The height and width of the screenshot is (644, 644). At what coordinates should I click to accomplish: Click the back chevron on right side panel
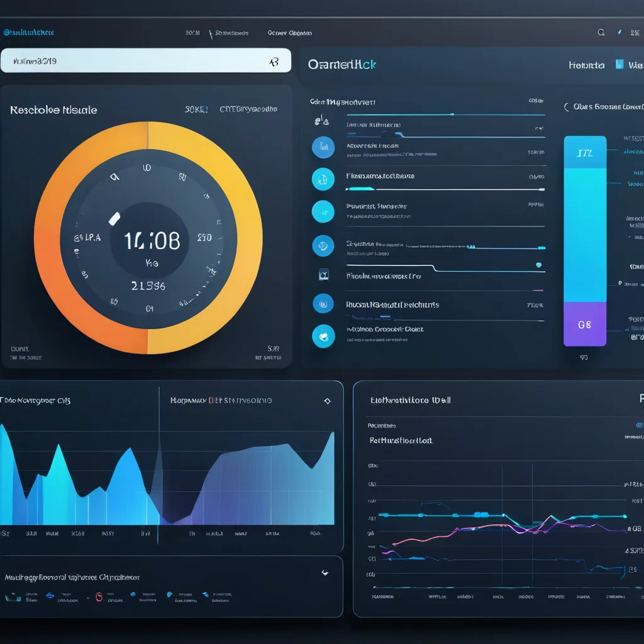click(x=566, y=108)
